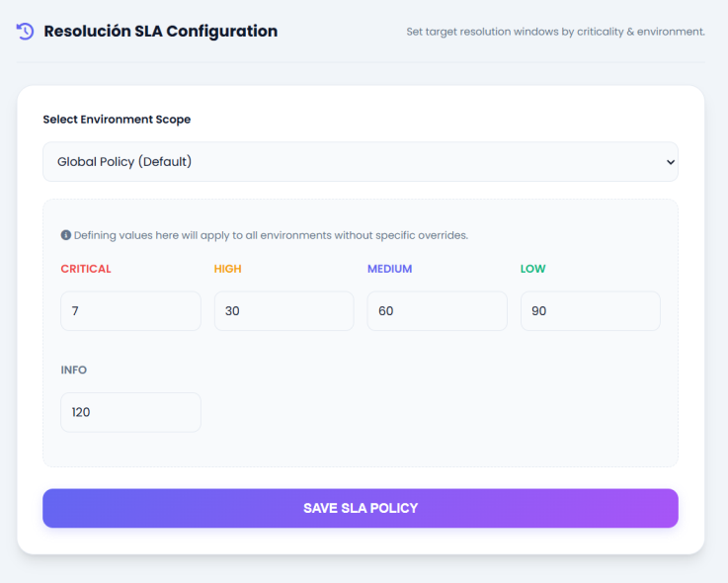Click the MEDIUM days input showing 60
Screen dimensions: 728x583
438,311
